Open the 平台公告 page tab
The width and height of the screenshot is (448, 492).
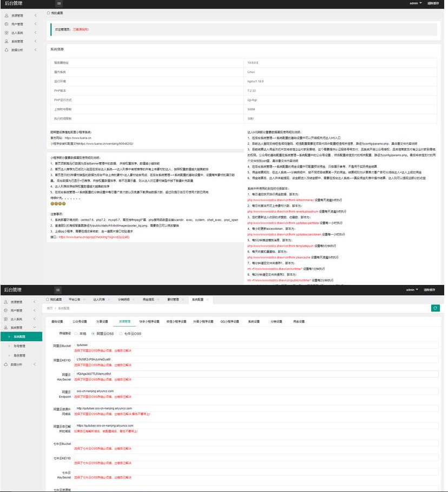point(75,300)
